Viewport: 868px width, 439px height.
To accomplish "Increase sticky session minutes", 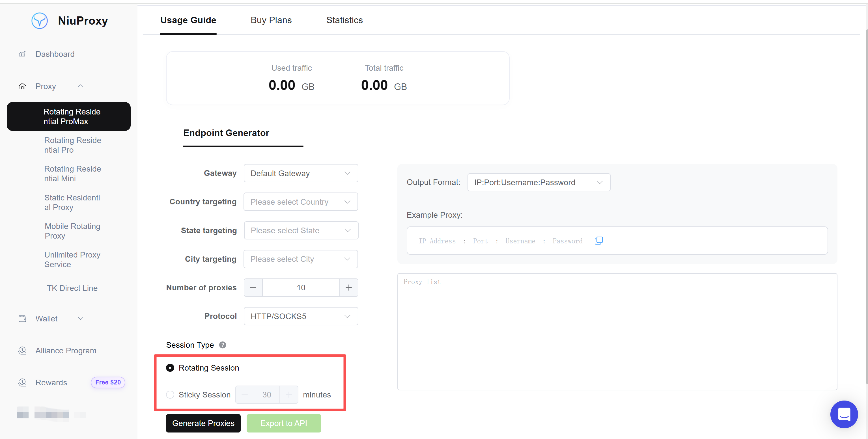I will pos(289,395).
